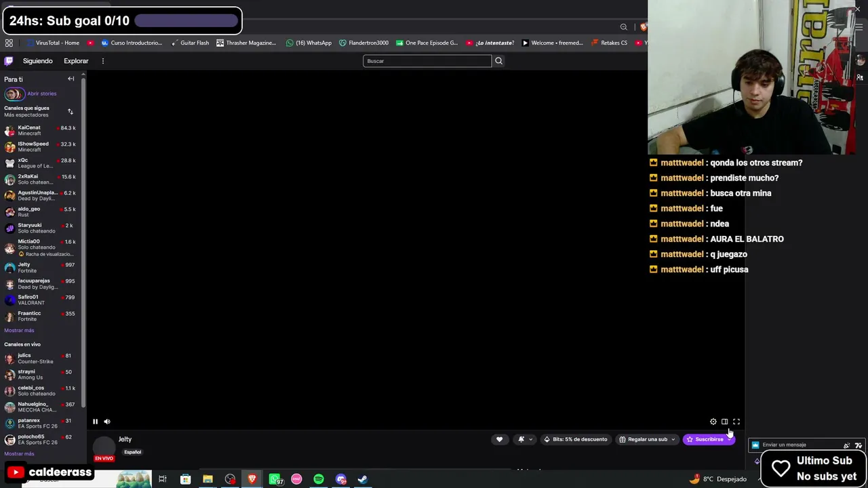Click browser apps grid icon
Viewport: 868px width, 488px height.
point(9,43)
